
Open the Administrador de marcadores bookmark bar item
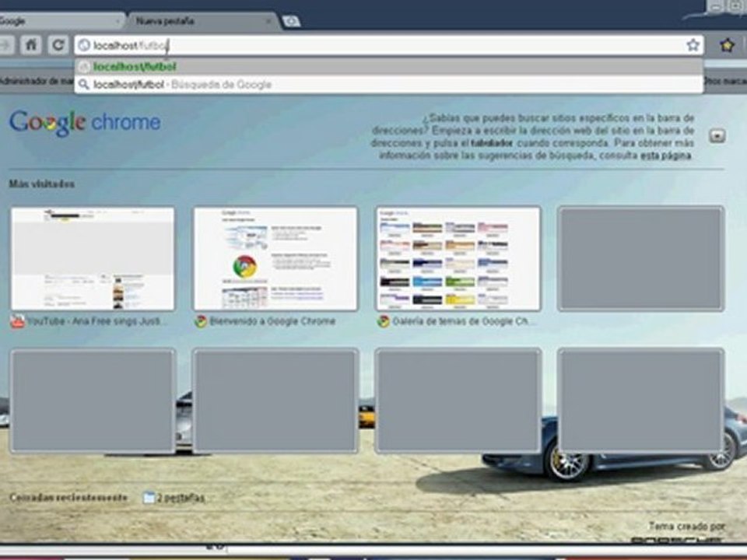click(37, 82)
